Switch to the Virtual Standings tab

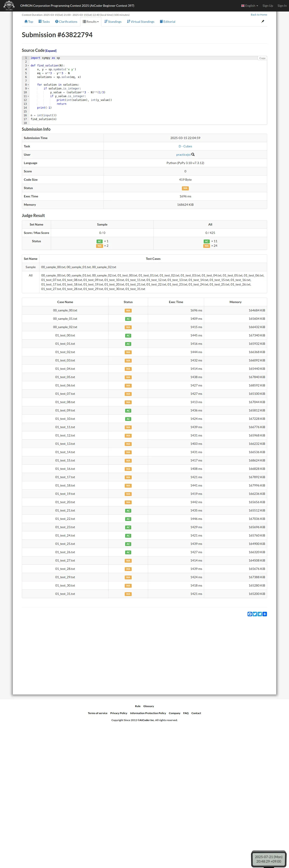tap(141, 22)
